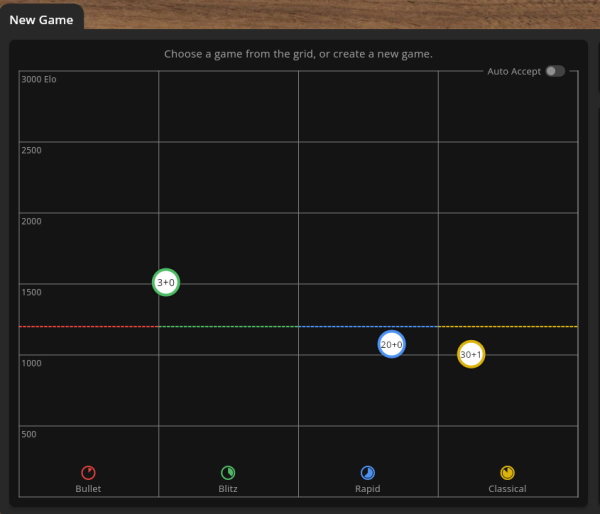Click the 3000 Elo axis label
The width and height of the screenshot is (600, 514).
pyautogui.click(x=39, y=79)
